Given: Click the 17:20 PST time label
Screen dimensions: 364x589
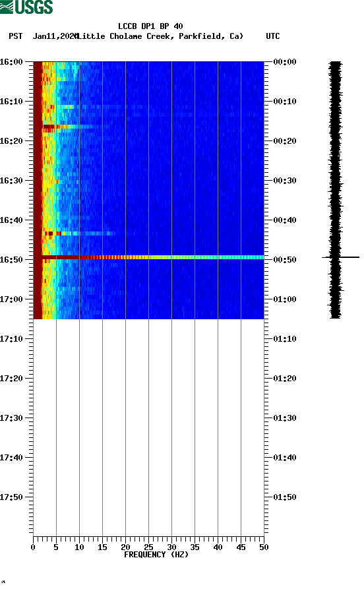Looking at the screenshot, I should (x=11, y=379).
